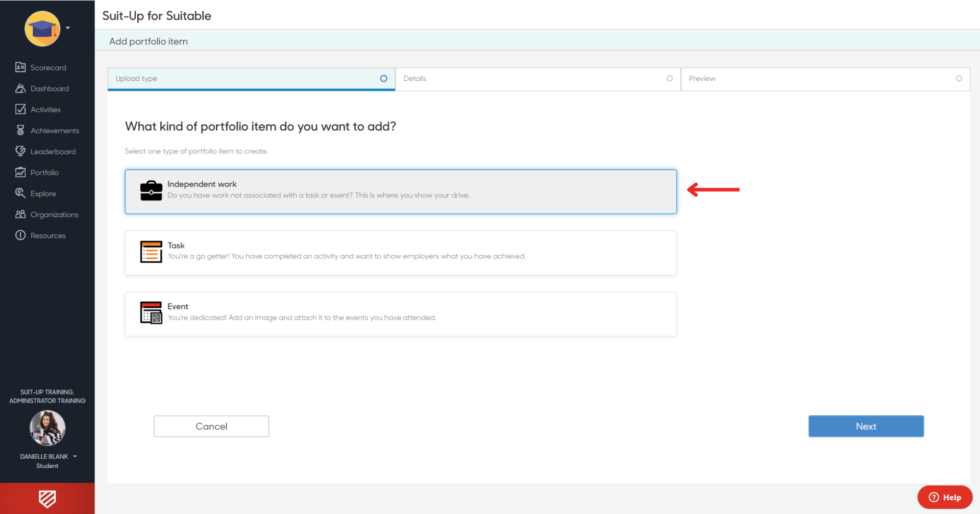Click the Leaderboard trophy icon

pyautogui.click(x=20, y=151)
